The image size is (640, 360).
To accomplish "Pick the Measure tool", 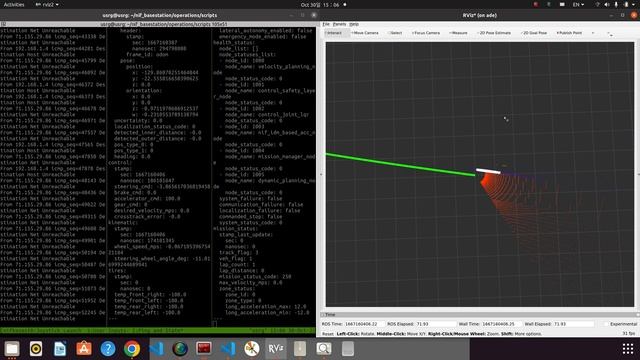I will pos(458,33).
